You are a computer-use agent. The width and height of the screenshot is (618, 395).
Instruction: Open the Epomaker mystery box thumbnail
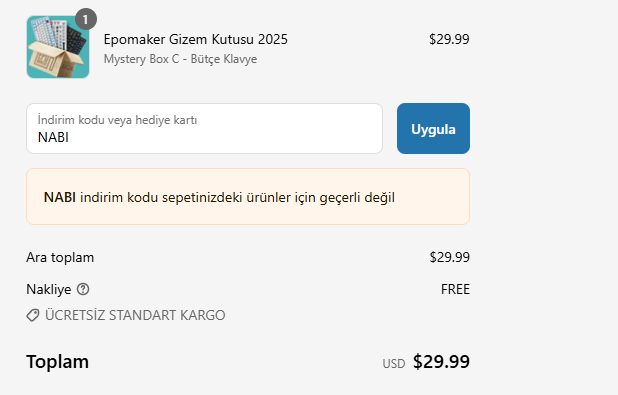tap(58, 47)
